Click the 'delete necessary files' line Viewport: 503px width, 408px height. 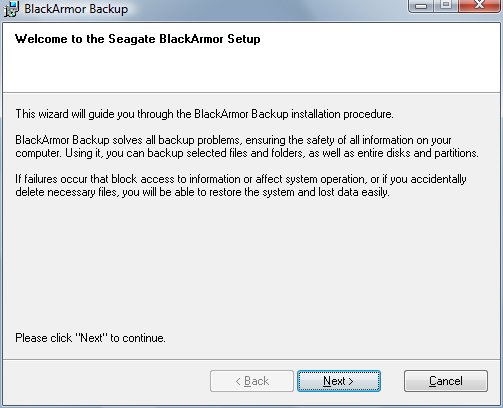coord(202,192)
